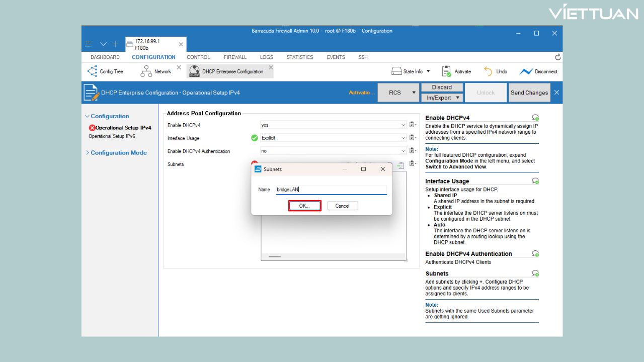Open the Enable DHCPv4 Authentication dropdown
Viewport: 644px width, 362px height.
coord(403,151)
